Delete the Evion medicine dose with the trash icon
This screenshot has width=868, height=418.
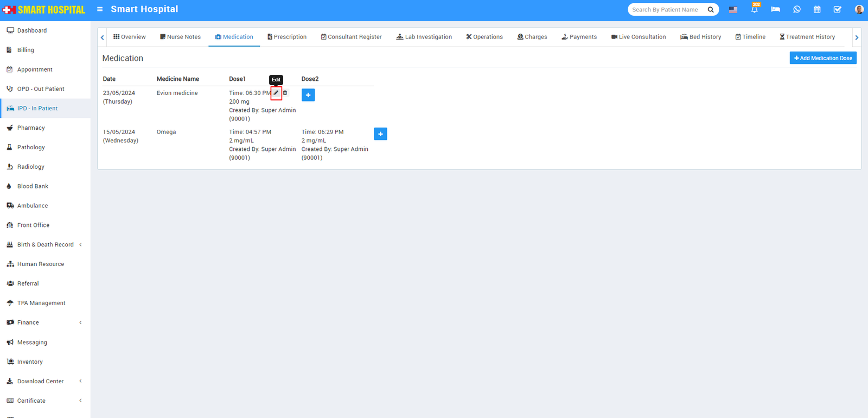[x=285, y=93]
